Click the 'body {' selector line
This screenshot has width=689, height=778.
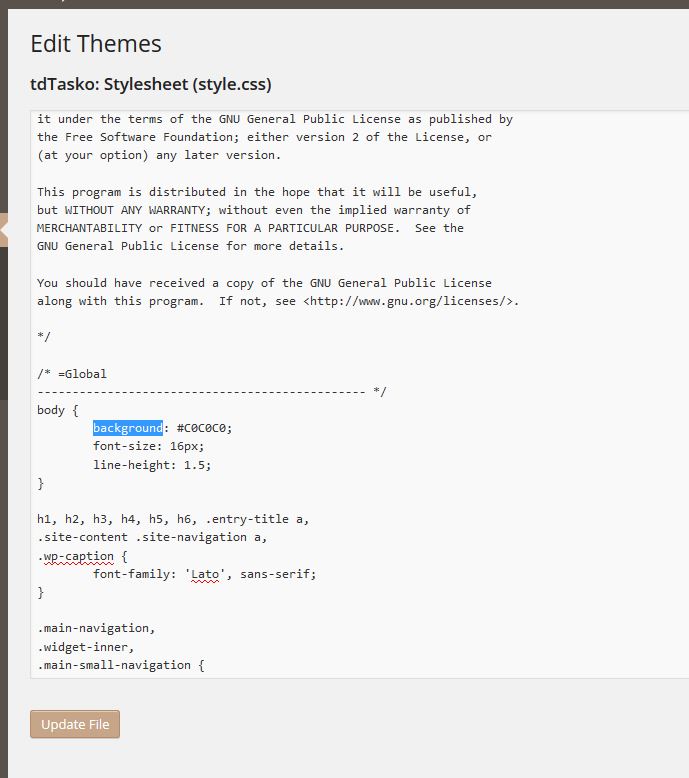[58, 410]
